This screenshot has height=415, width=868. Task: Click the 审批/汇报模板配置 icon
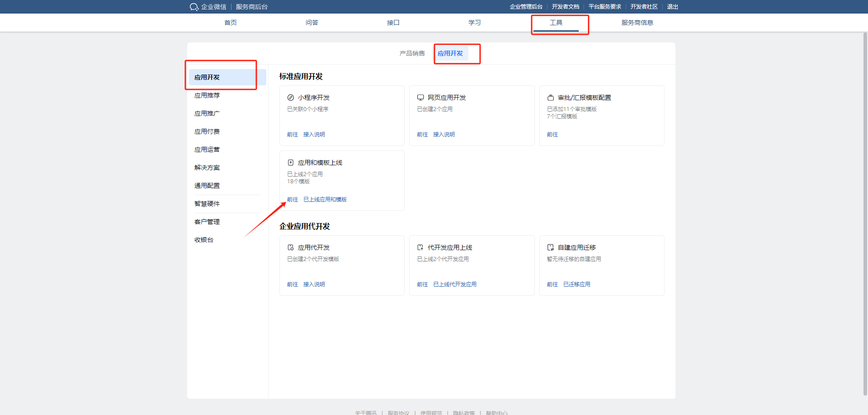551,98
